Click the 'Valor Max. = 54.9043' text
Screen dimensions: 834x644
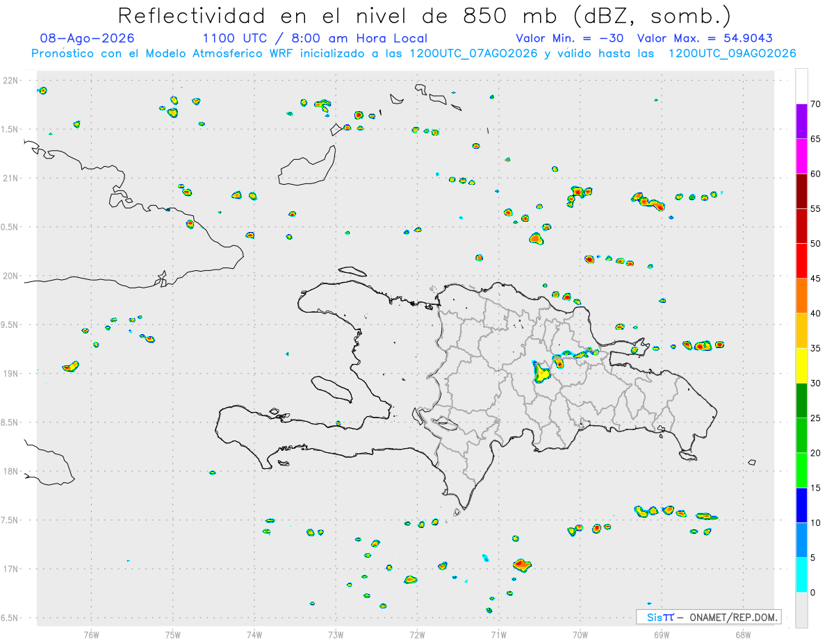click(705, 38)
